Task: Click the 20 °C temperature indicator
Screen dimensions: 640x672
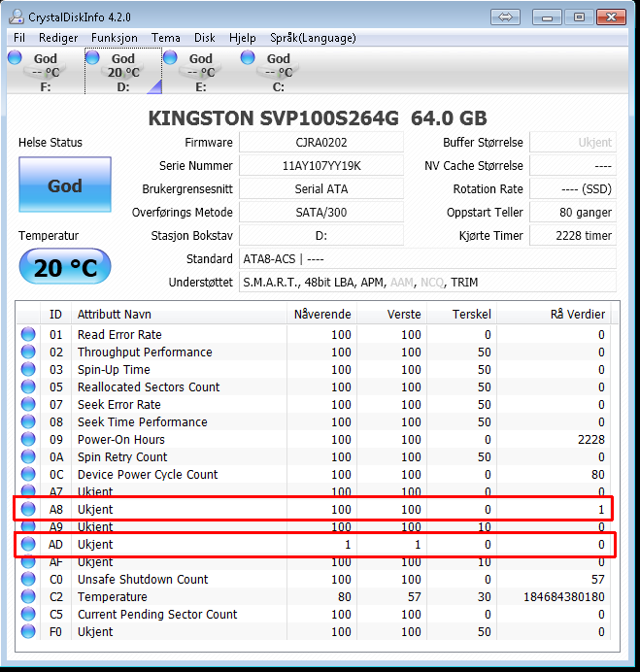Action: (65, 267)
